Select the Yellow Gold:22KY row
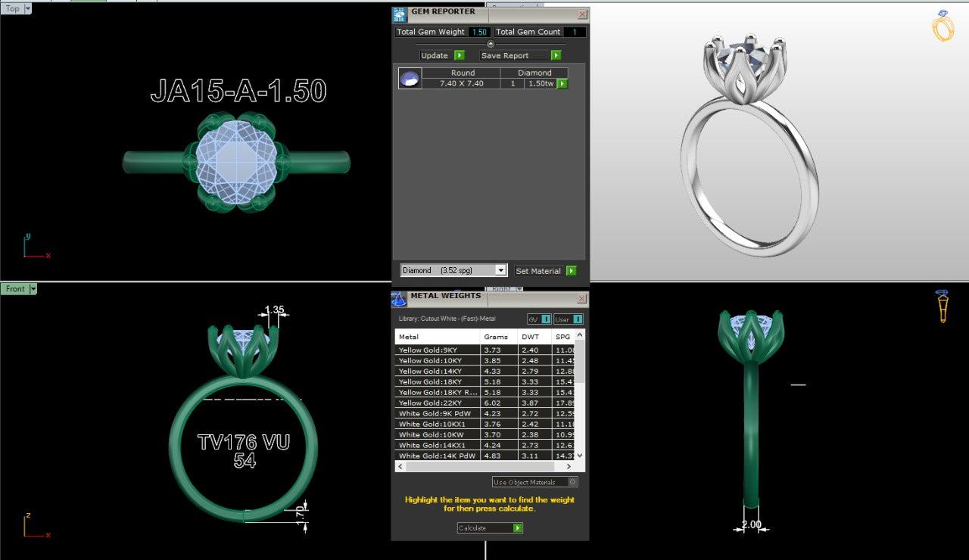Image resolution: width=969 pixels, height=560 pixels. click(x=484, y=403)
